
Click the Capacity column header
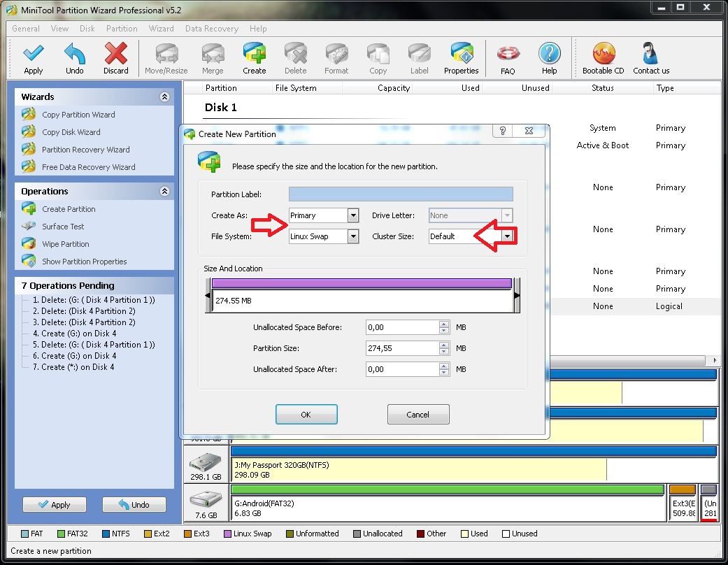[x=394, y=87]
